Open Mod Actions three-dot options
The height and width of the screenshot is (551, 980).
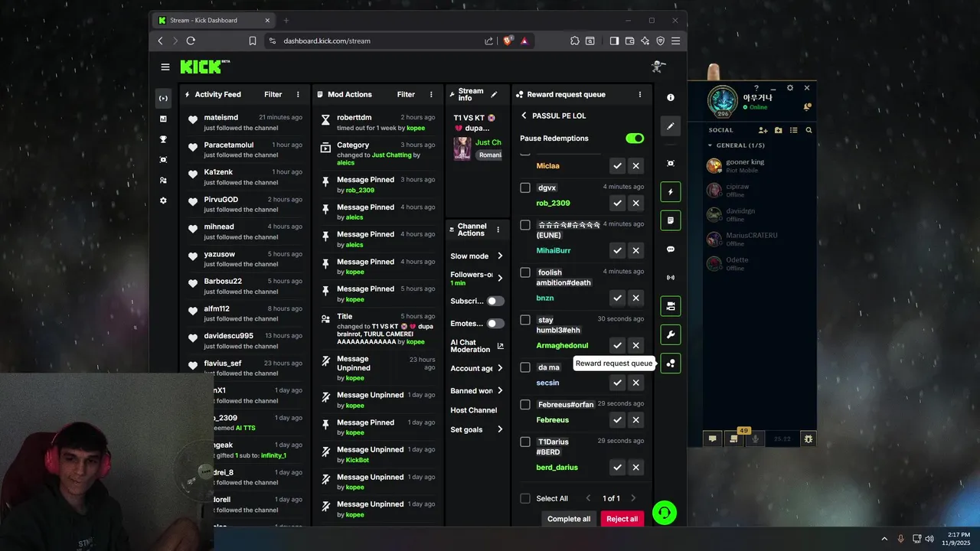[431, 94]
